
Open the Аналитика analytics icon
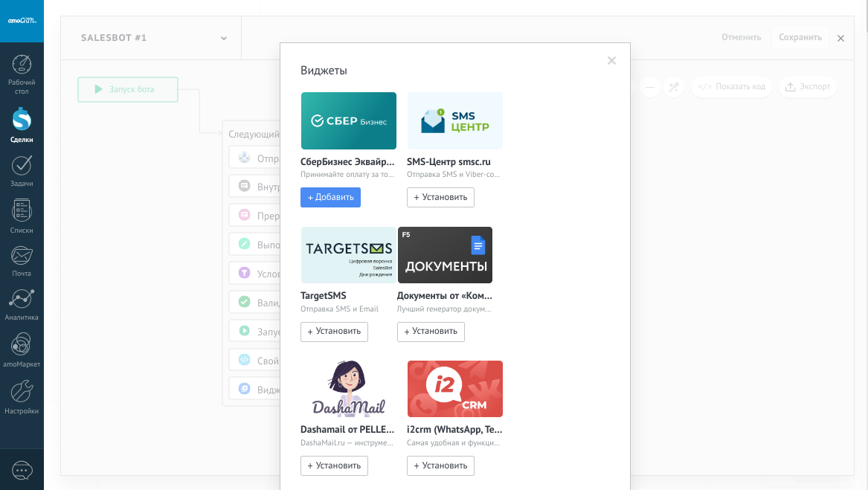coord(22,300)
